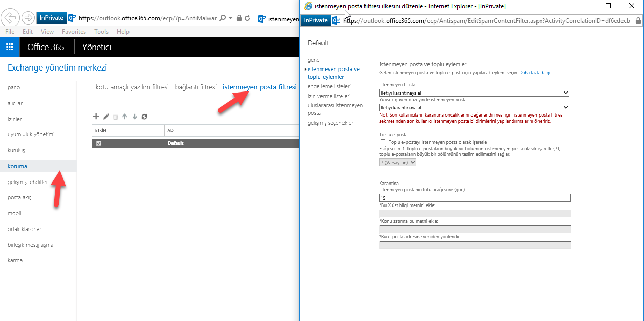Select the 'istenmeyen posta filtresi' tab
Viewport: 644px width, 321px height.
260,87
